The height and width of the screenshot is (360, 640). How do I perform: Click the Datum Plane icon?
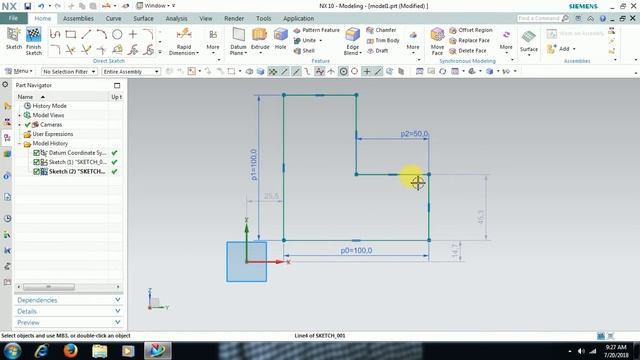point(238,35)
